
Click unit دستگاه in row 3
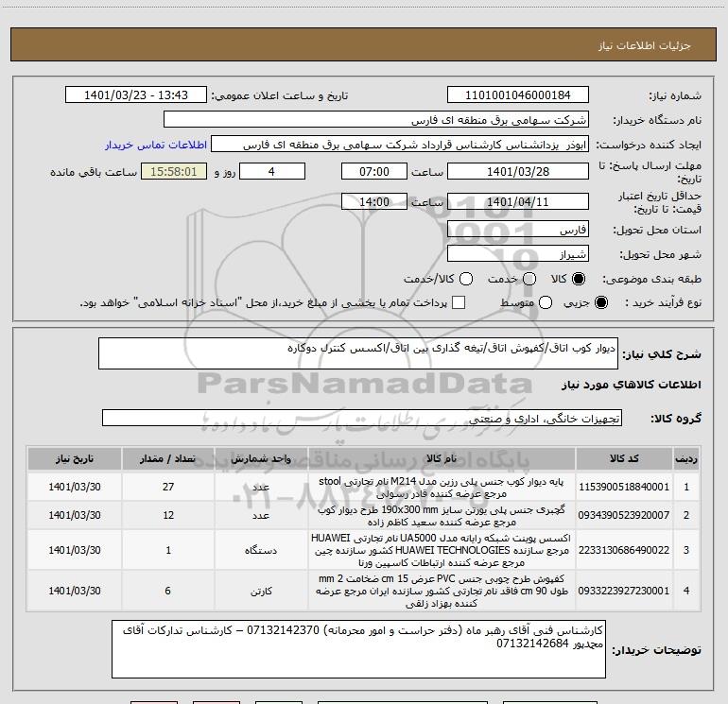click(x=261, y=550)
